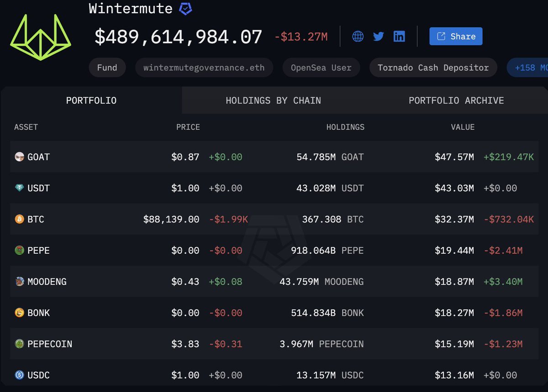Click the BTC value change -$732.04K
The height and width of the screenshot is (392, 548).
point(509,219)
